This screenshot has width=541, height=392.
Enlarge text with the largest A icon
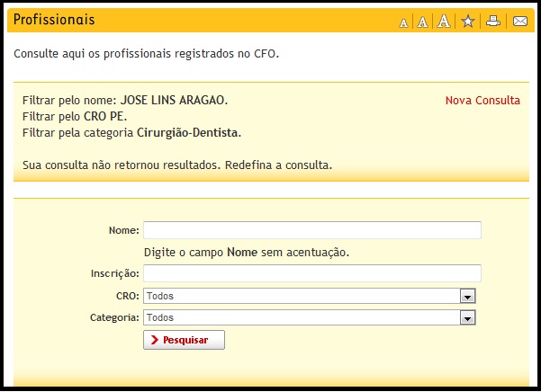[x=444, y=22]
